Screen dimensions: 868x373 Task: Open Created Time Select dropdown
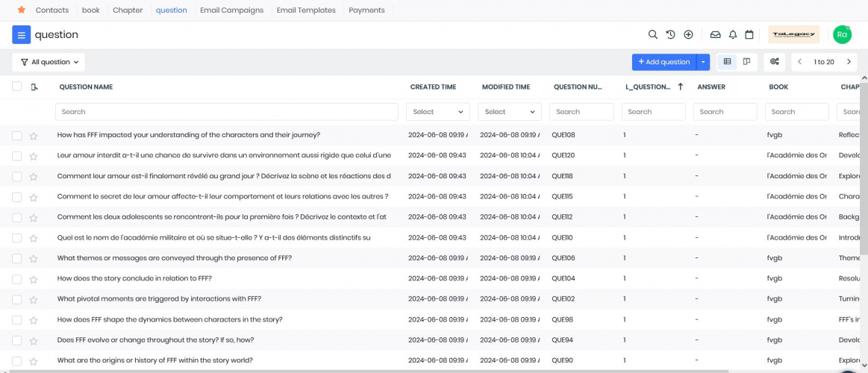coord(438,112)
